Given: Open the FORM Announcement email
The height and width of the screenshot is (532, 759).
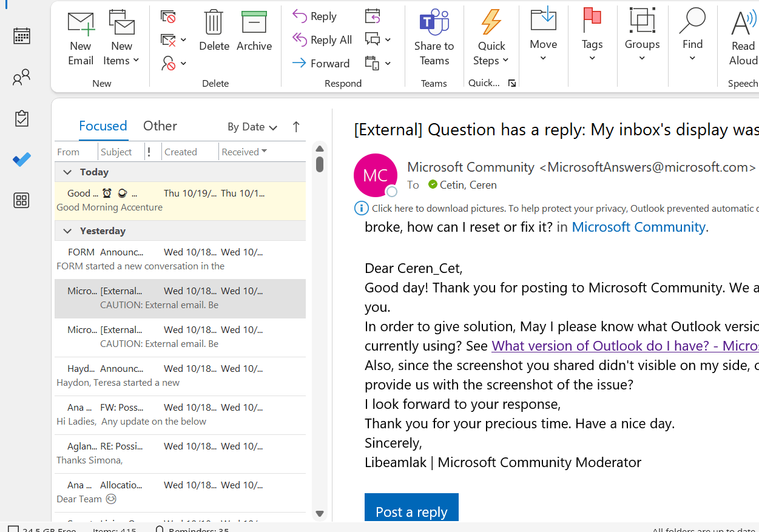Looking at the screenshot, I should pyautogui.click(x=180, y=260).
